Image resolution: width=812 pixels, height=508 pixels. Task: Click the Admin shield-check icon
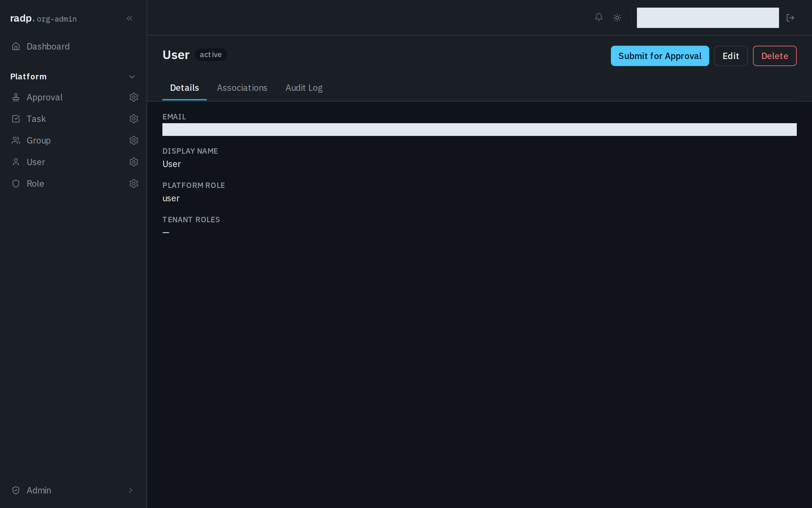pos(16,490)
